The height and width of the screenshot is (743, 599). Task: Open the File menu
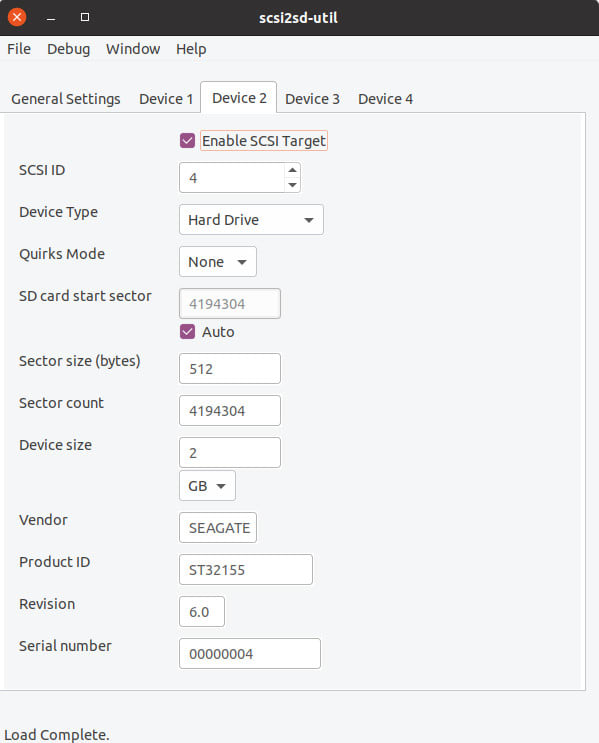click(19, 49)
